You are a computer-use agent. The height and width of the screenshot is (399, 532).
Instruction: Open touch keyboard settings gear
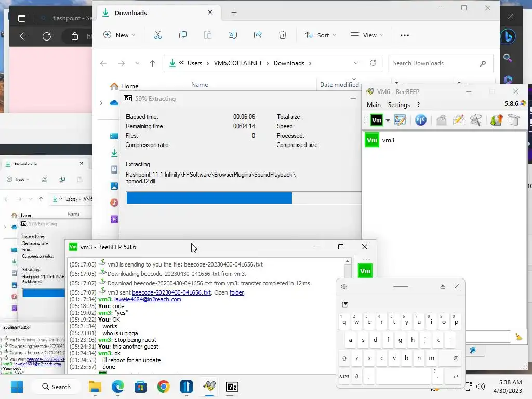pos(344,287)
